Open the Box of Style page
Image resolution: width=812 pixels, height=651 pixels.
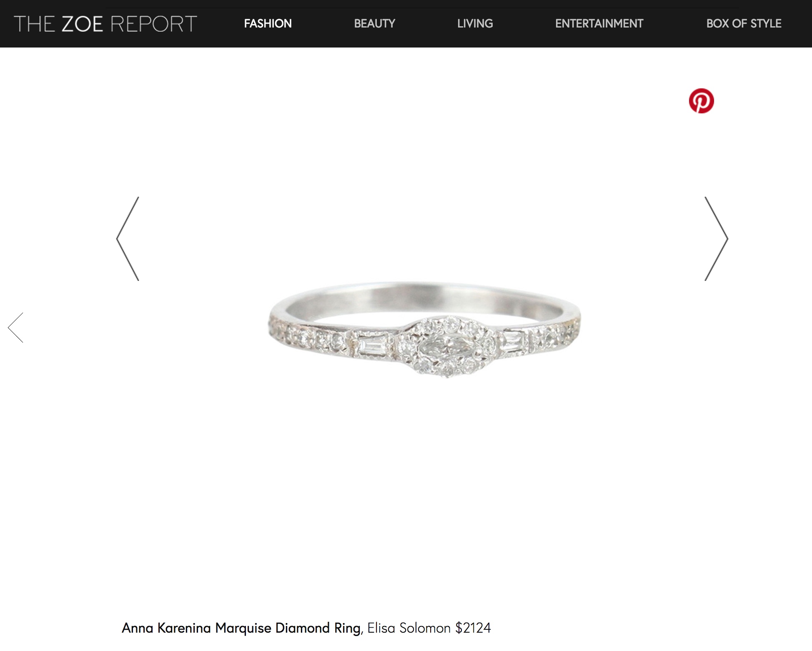pos(744,24)
